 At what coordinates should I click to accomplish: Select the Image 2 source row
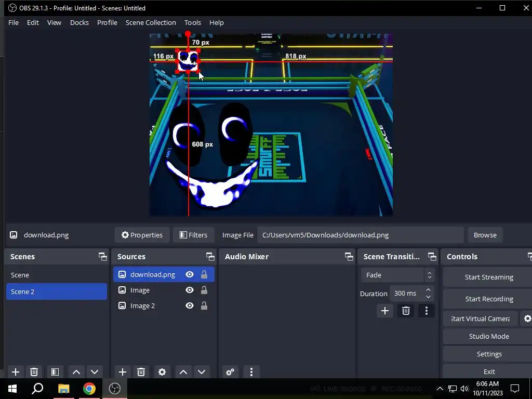pos(164,305)
